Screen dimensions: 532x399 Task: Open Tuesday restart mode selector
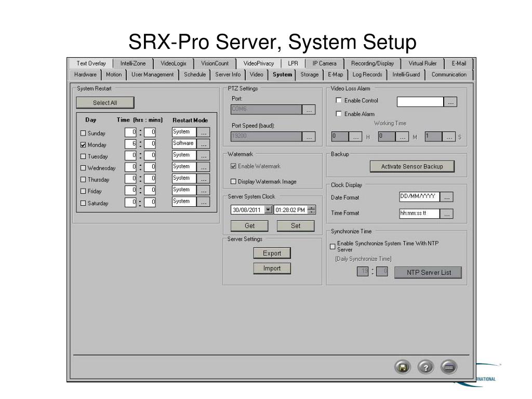point(204,155)
